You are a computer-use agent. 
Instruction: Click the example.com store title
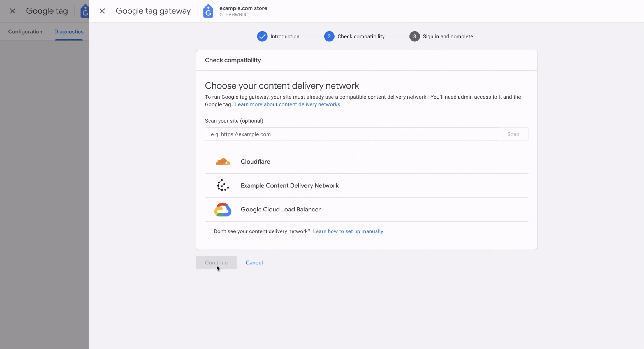(243, 8)
